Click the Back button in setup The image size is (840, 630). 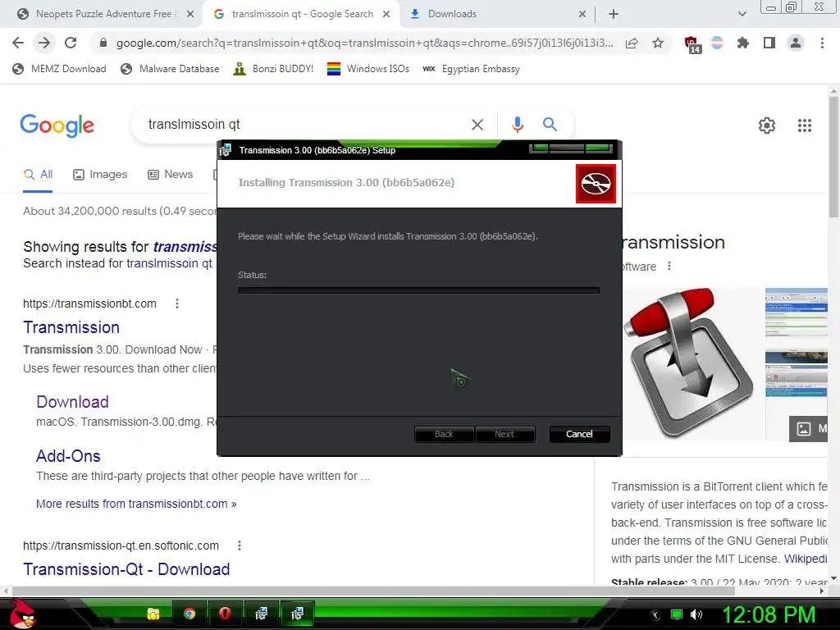click(444, 434)
